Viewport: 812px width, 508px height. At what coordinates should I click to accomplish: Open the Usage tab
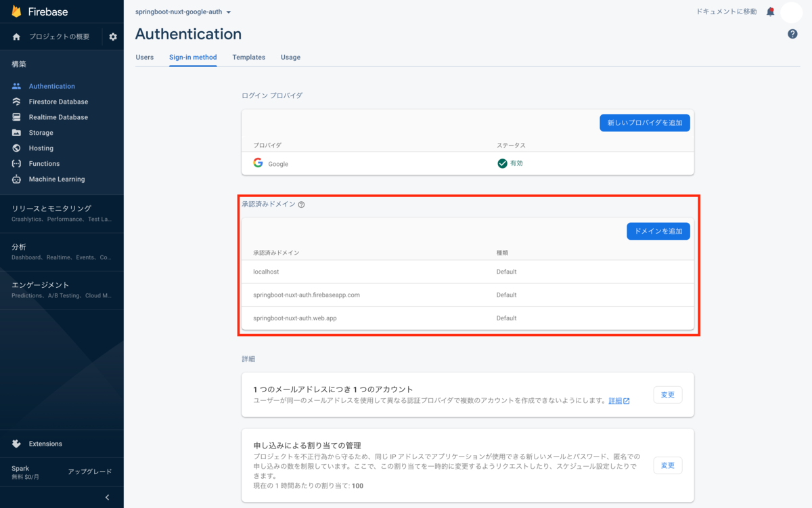pyautogui.click(x=290, y=57)
